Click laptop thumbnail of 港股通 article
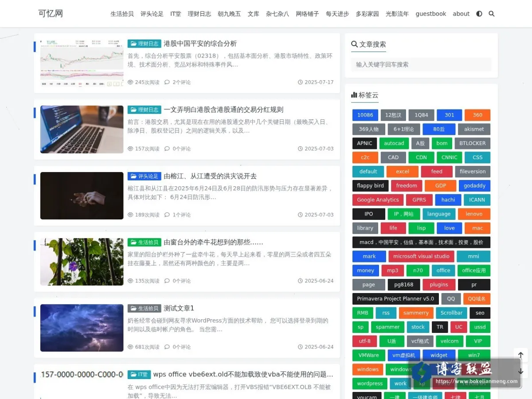Viewport: 532px width, 399px height. pyautogui.click(x=82, y=129)
